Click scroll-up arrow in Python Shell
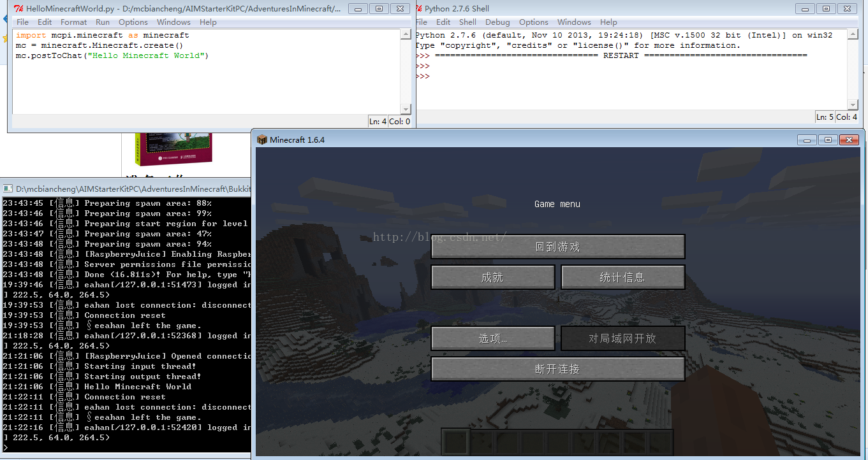The image size is (868, 460). pos(853,34)
